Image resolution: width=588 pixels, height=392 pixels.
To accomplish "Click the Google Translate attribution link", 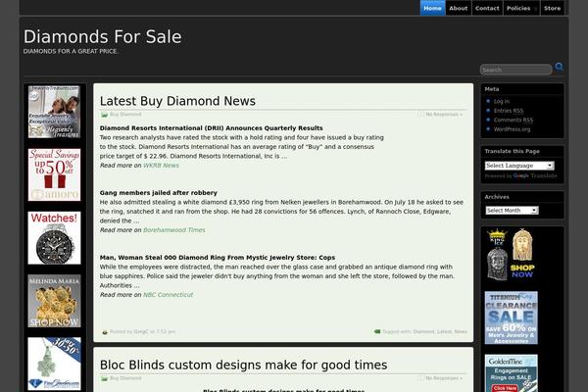I will coord(535,175).
